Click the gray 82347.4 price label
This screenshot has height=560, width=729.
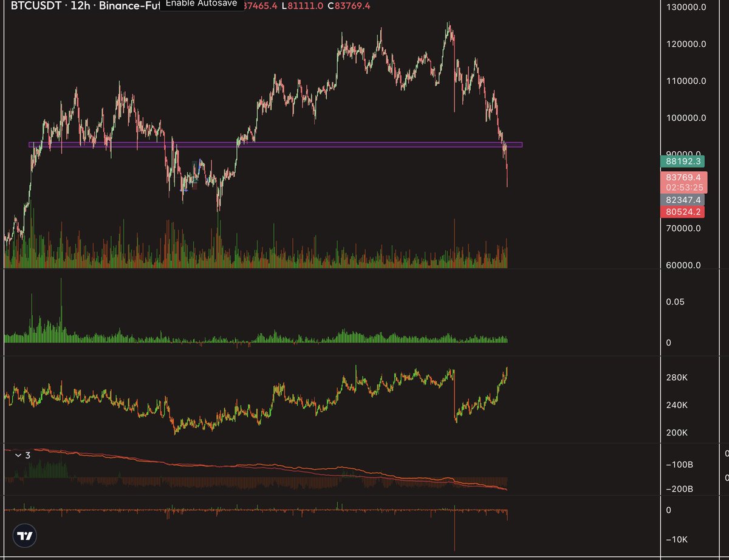click(683, 199)
